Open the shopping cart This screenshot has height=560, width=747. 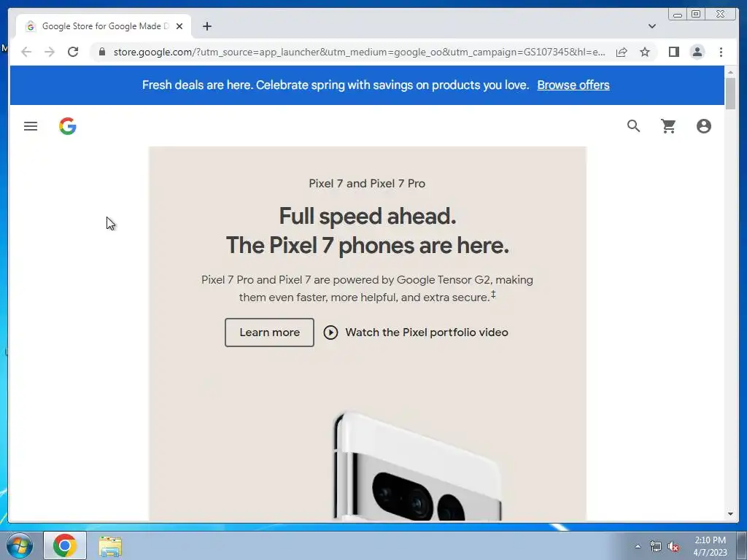668,126
